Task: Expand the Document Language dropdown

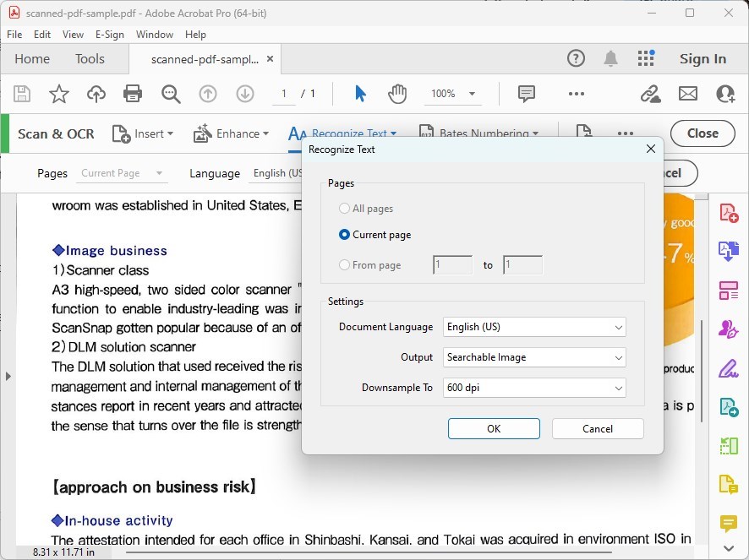Action: (x=534, y=327)
